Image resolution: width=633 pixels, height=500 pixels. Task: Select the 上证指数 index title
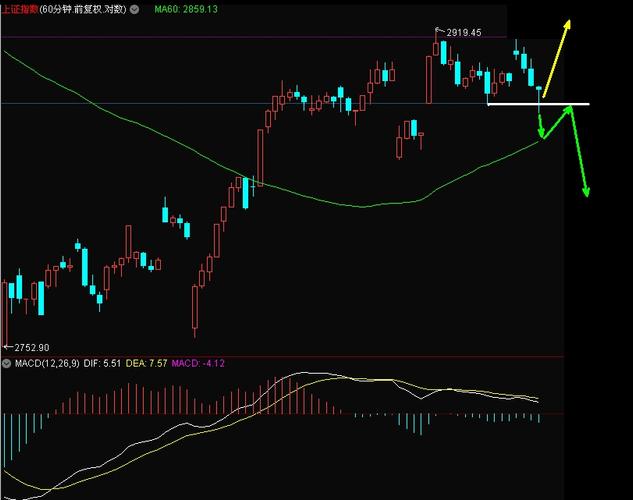pyautogui.click(x=20, y=9)
